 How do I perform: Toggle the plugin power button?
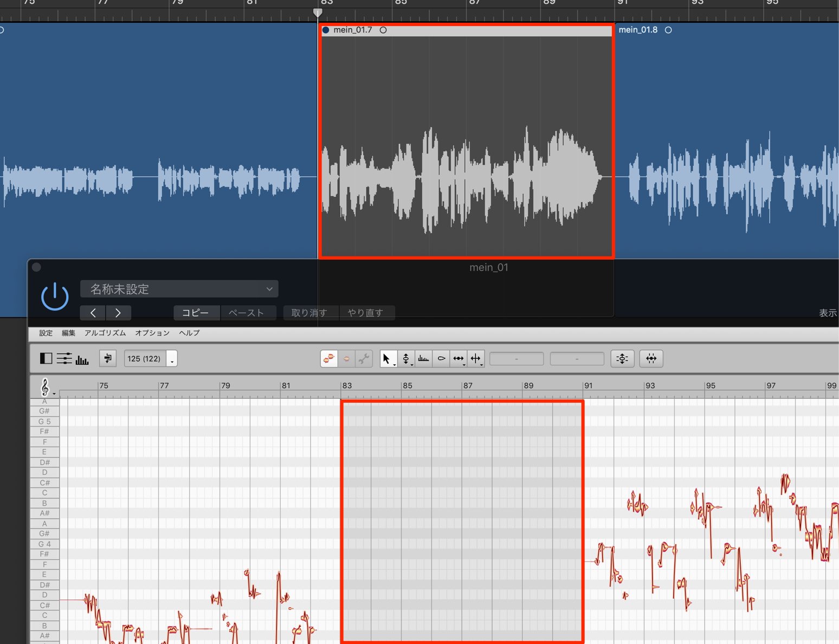tap(55, 296)
